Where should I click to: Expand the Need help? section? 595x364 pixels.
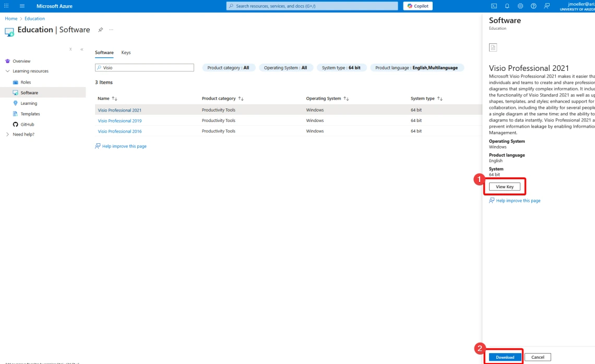pyautogui.click(x=8, y=135)
